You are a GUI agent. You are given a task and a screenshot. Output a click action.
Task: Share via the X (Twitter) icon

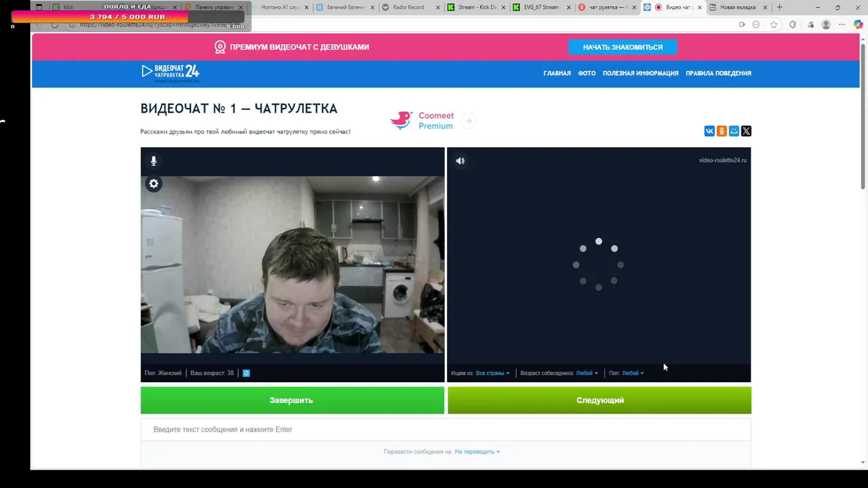coord(746,131)
